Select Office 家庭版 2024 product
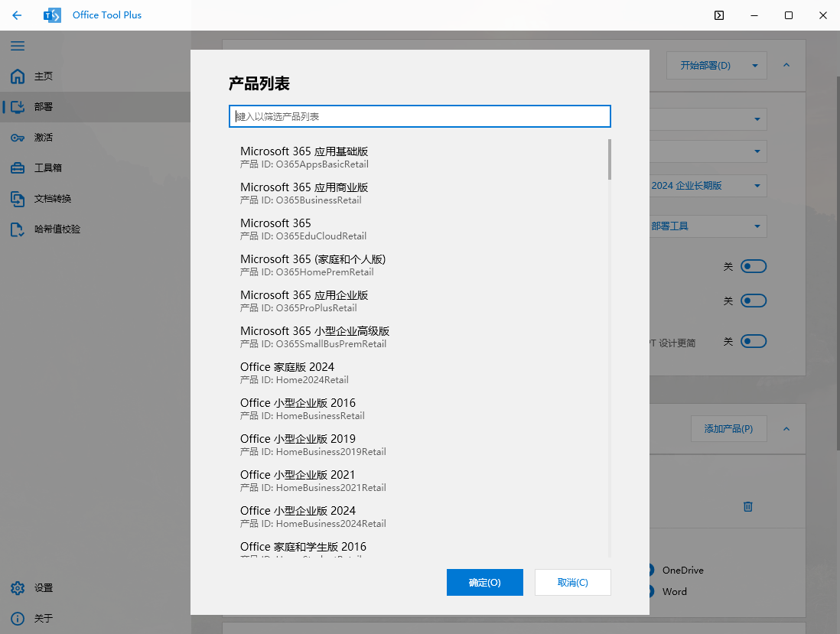840x634 pixels. 287,372
